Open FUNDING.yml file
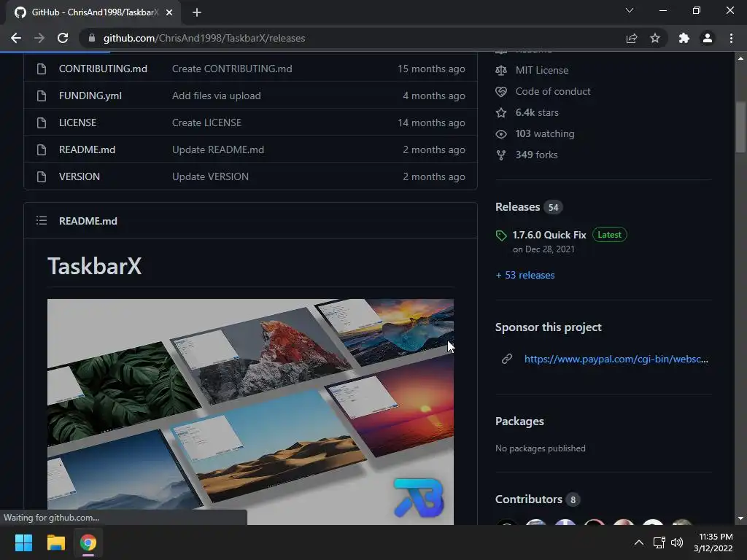Image resolution: width=747 pixels, height=560 pixels. point(90,96)
